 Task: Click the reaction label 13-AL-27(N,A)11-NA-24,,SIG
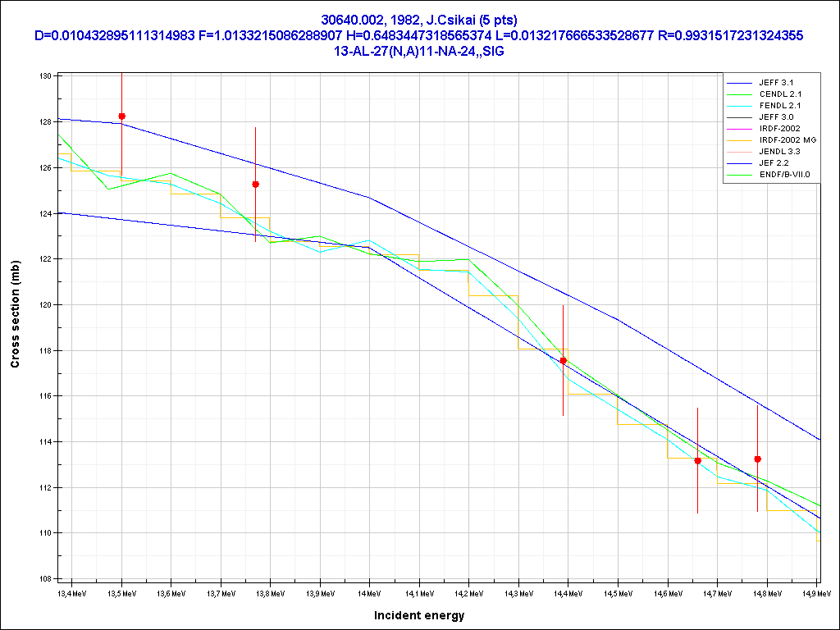click(419, 51)
